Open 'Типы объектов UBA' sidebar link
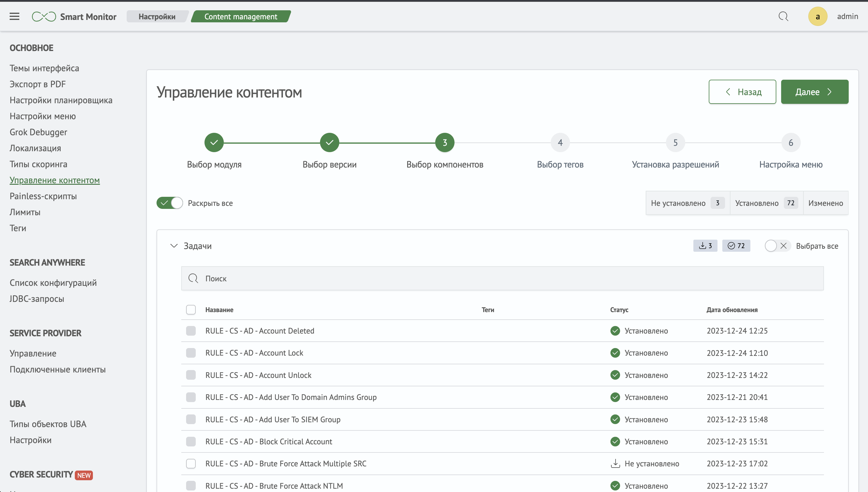The image size is (868, 492). tap(48, 424)
